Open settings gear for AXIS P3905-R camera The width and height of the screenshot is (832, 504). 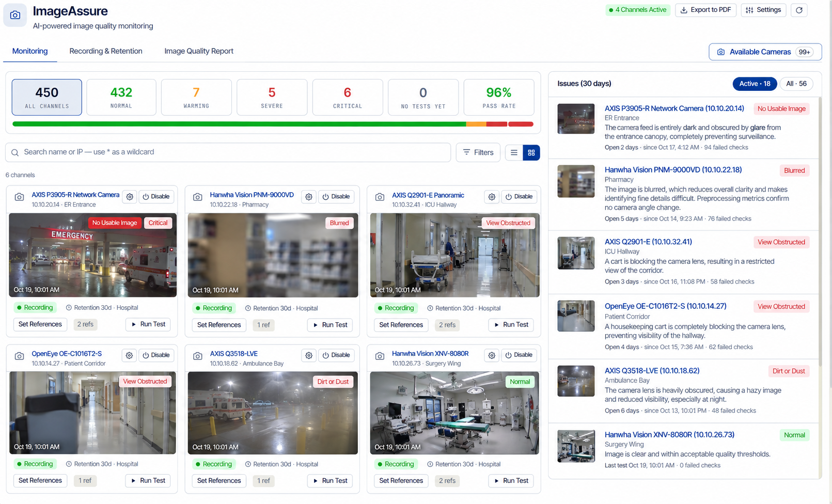pyautogui.click(x=130, y=197)
